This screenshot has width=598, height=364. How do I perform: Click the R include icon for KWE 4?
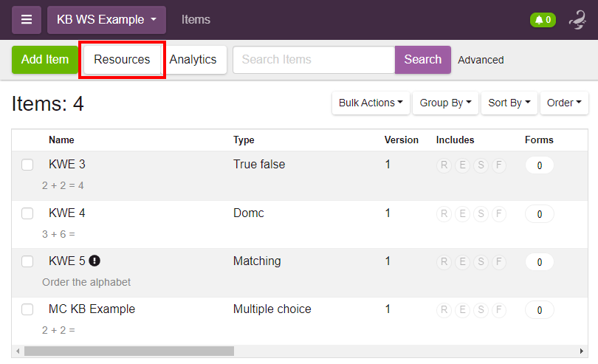(444, 213)
